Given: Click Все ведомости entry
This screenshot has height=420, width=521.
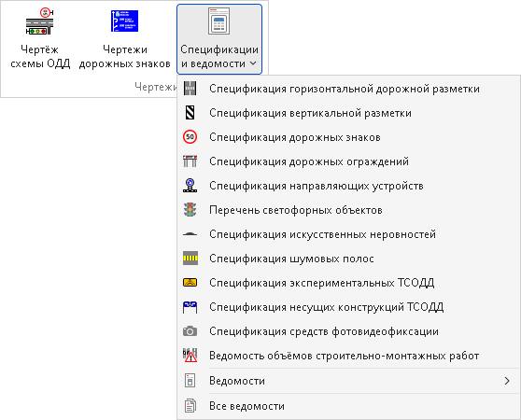Looking at the screenshot, I should [x=348, y=406].
